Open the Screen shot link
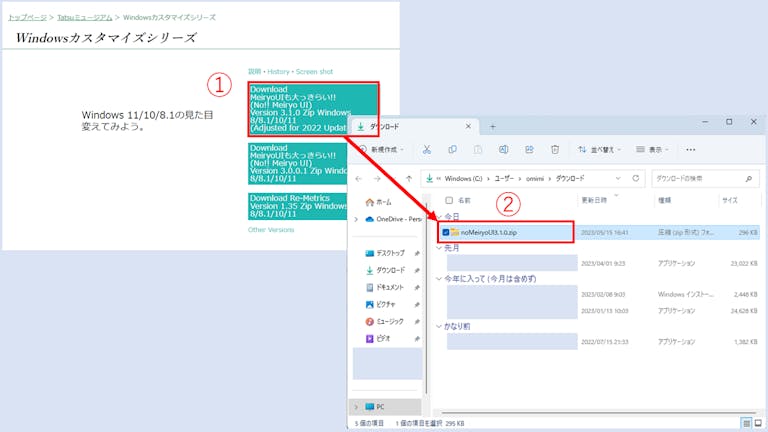Image resolution: width=768 pixels, height=432 pixels. coord(314,72)
